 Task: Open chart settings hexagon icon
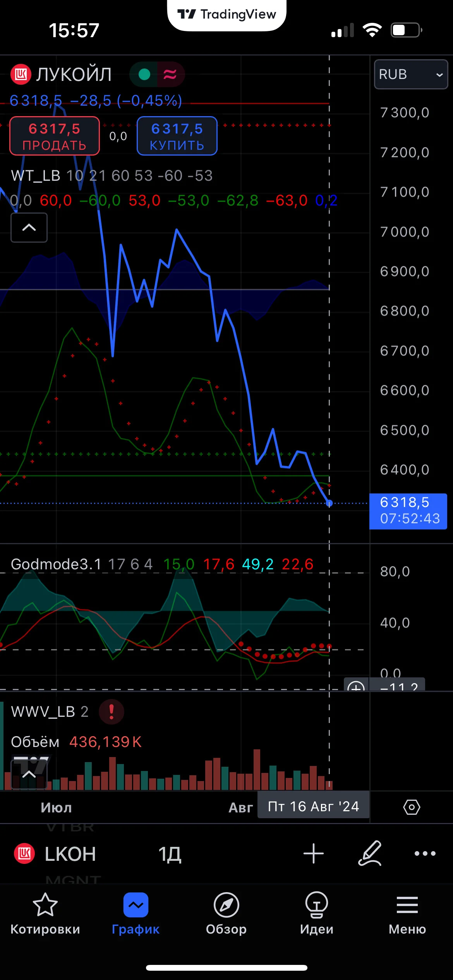coord(412,807)
